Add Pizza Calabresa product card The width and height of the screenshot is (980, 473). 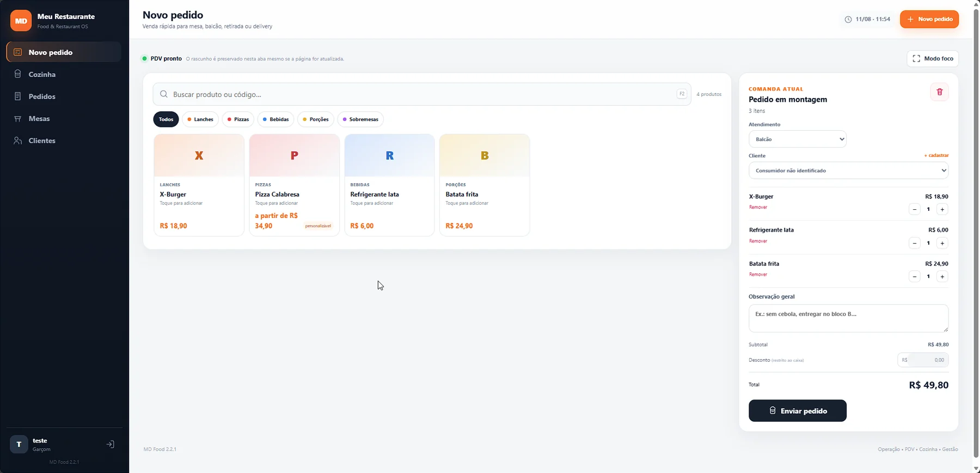[x=295, y=185]
